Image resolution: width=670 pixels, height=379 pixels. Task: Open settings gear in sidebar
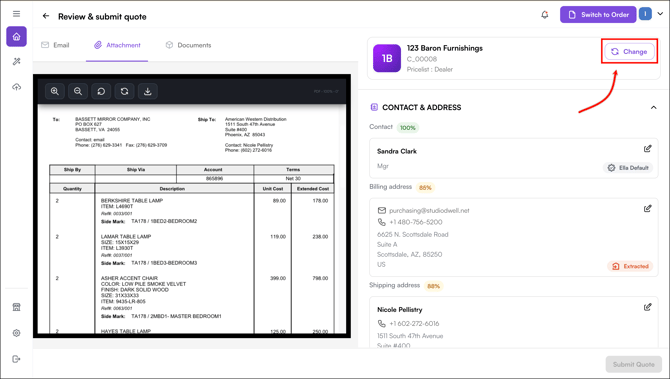(16, 333)
